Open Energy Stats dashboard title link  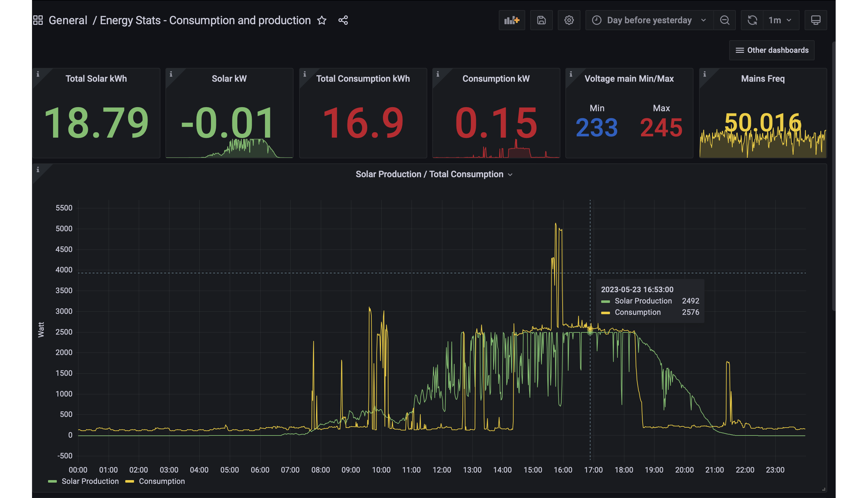click(x=205, y=20)
